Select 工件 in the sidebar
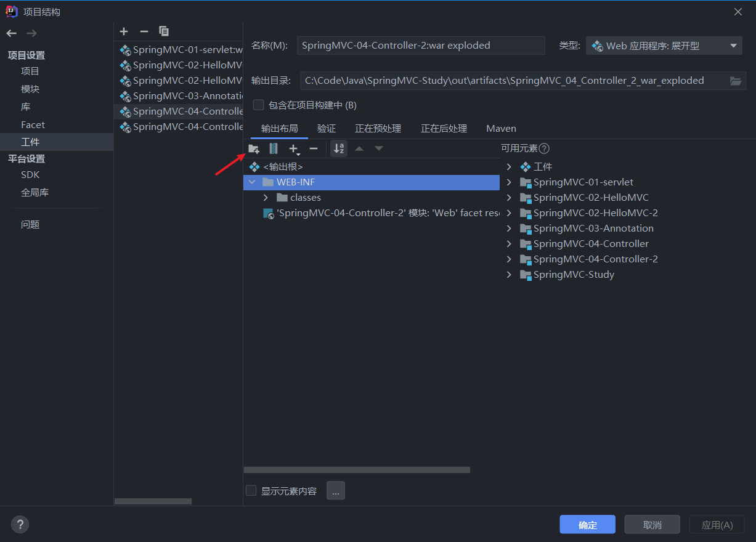The height and width of the screenshot is (542, 756). click(57, 142)
